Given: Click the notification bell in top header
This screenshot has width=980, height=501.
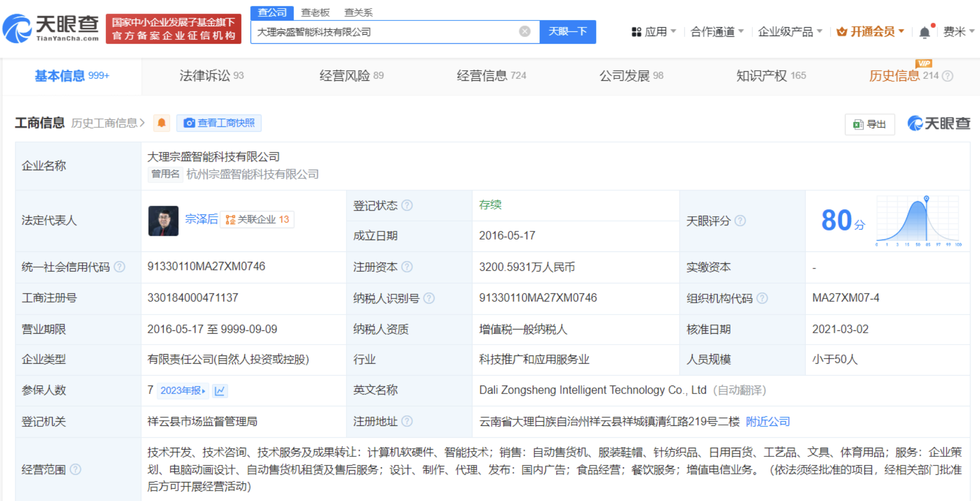Looking at the screenshot, I should tap(924, 32).
